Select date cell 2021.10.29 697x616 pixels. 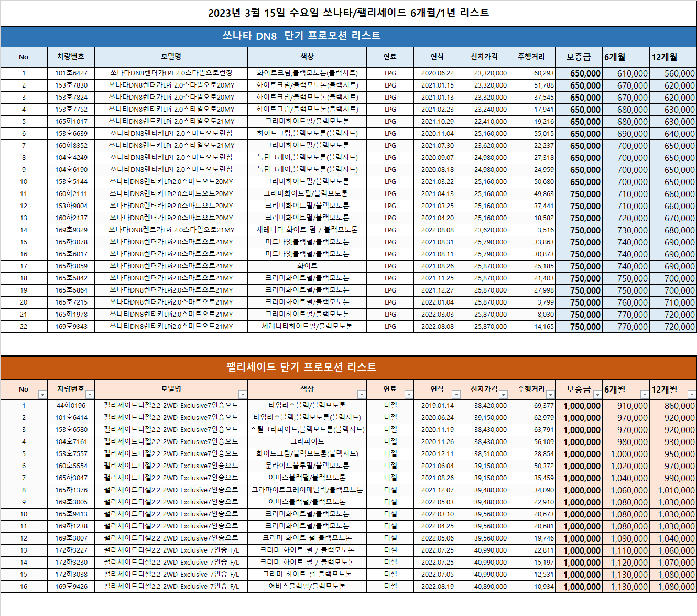coord(437,122)
